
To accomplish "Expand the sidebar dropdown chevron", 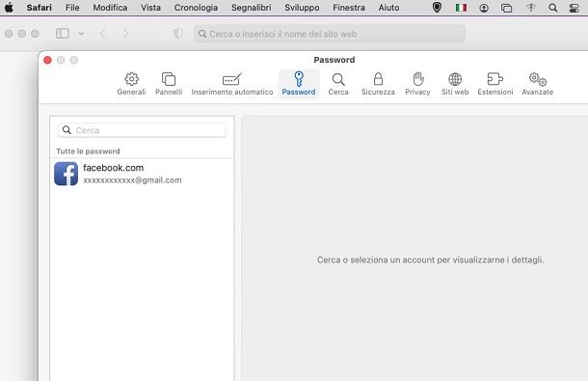I will pyautogui.click(x=81, y=34).
